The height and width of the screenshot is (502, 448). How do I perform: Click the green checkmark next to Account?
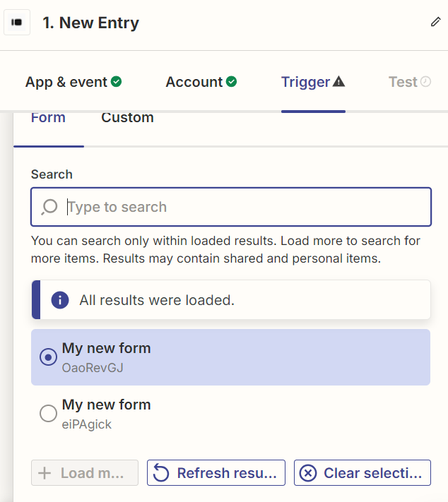(x=231, y=82)
